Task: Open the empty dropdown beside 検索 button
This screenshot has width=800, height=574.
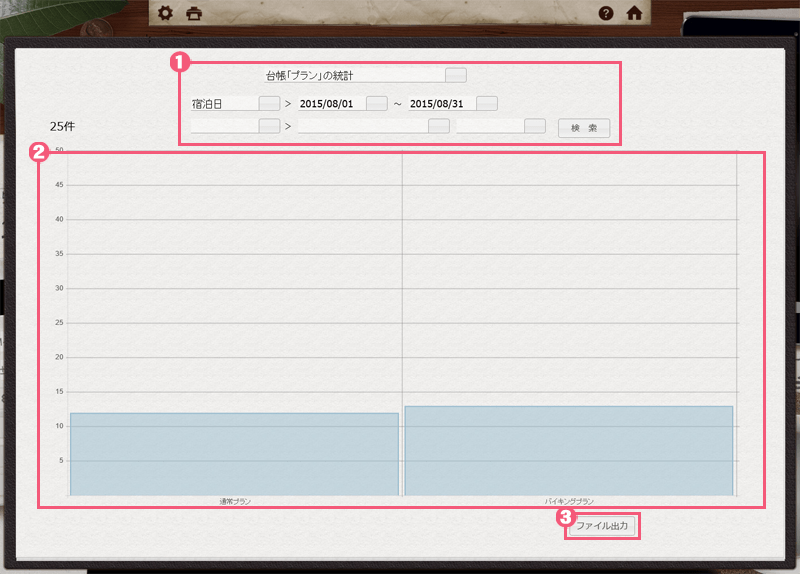Action: click(x=535, y=126)
